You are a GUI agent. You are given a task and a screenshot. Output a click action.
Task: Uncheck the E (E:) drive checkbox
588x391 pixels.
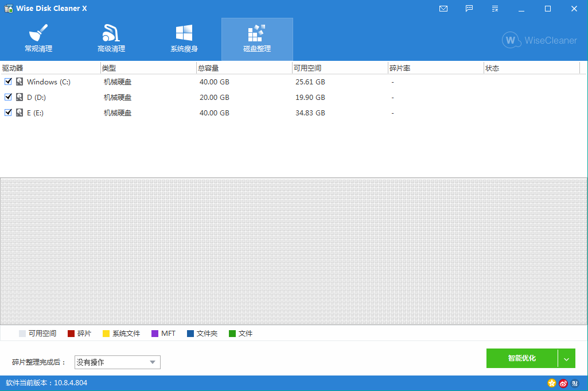pos(8,113)
